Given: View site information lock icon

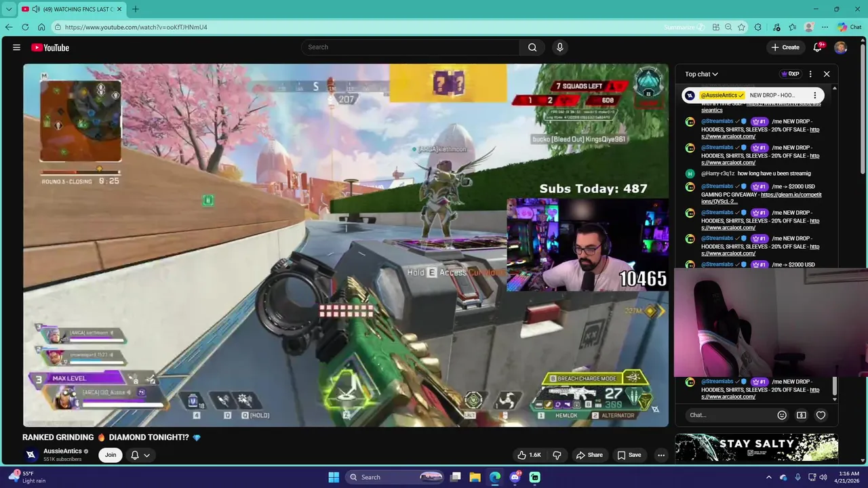Looking at the screenshot, I should (58, 27).
